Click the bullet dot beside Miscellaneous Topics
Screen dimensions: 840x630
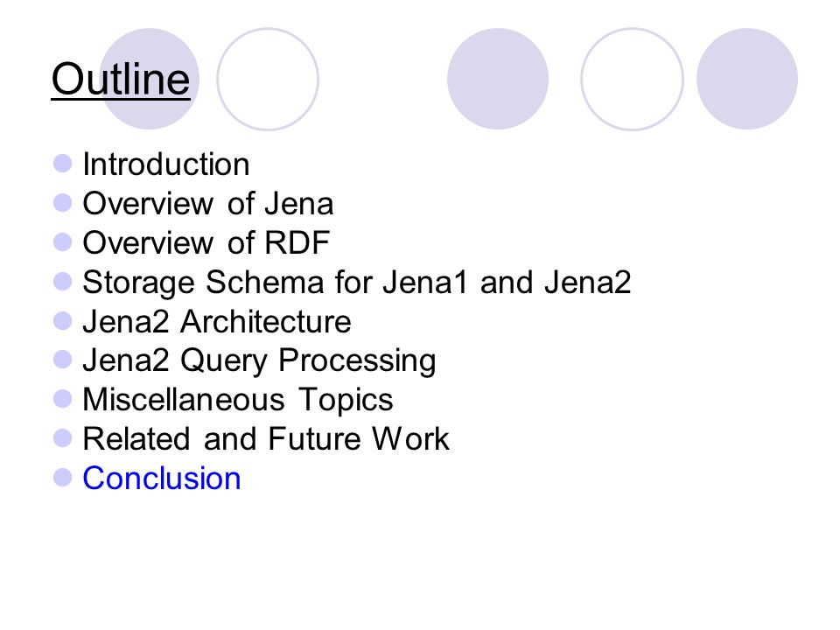click(63, 399)
